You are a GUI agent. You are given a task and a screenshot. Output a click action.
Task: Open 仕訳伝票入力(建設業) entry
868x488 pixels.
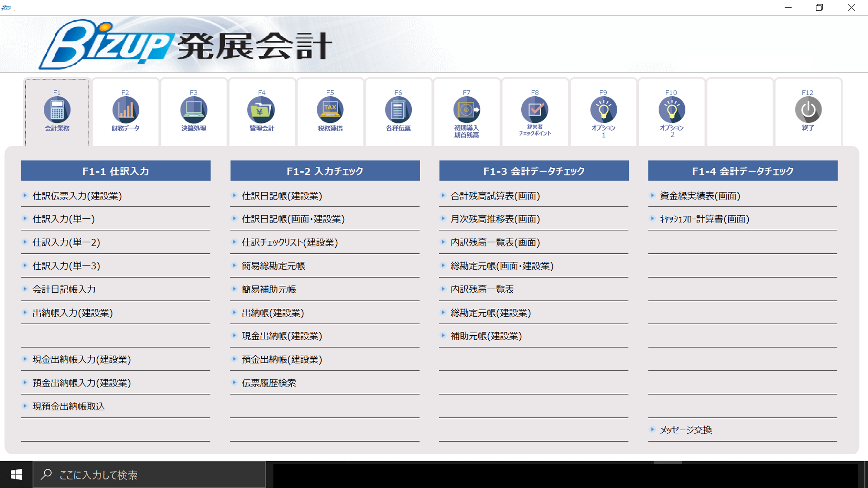[x=77, y=196]
